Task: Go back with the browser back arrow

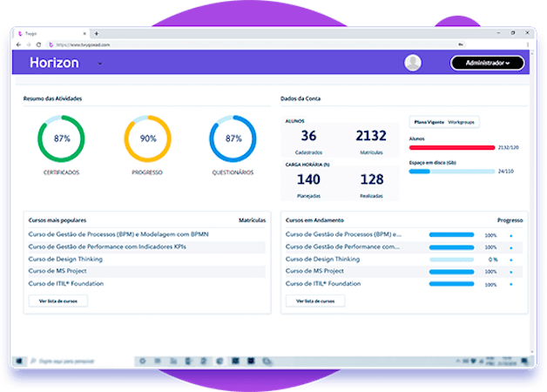Action: pyautogui.click(x=19, y=44)
